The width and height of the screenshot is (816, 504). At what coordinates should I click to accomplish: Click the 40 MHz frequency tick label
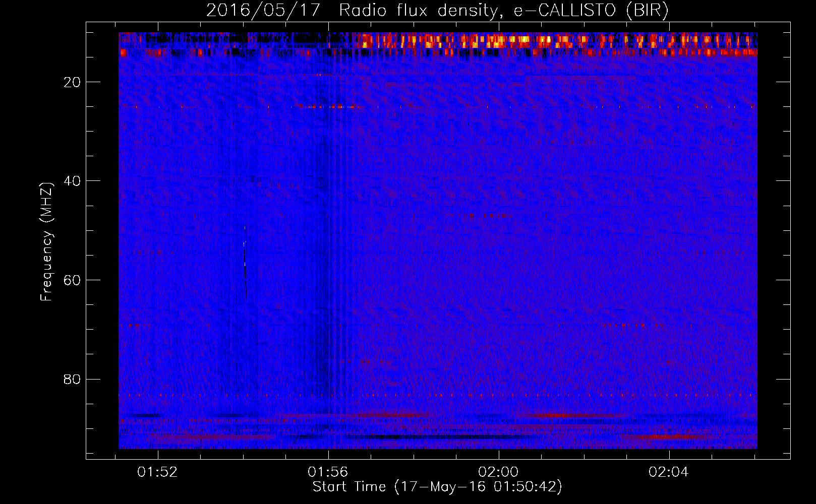73,181
